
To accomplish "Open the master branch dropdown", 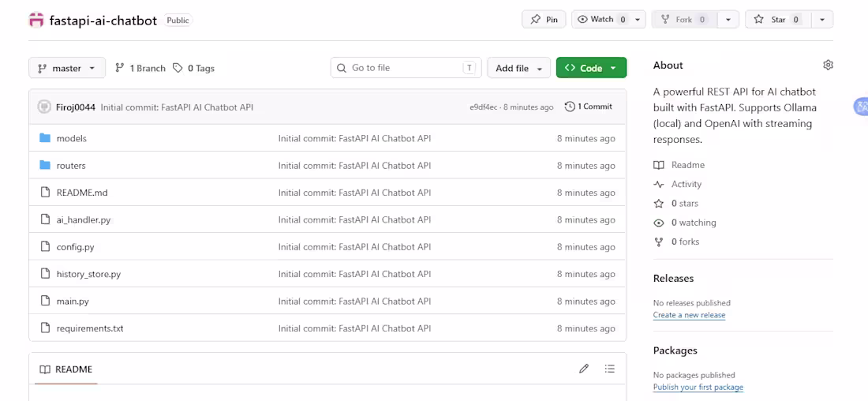I will 66,68.
